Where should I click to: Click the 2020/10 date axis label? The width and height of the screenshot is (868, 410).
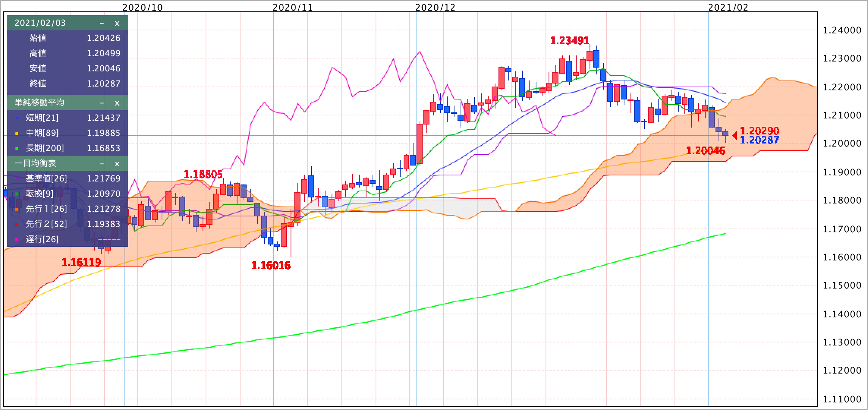(143, 7)
